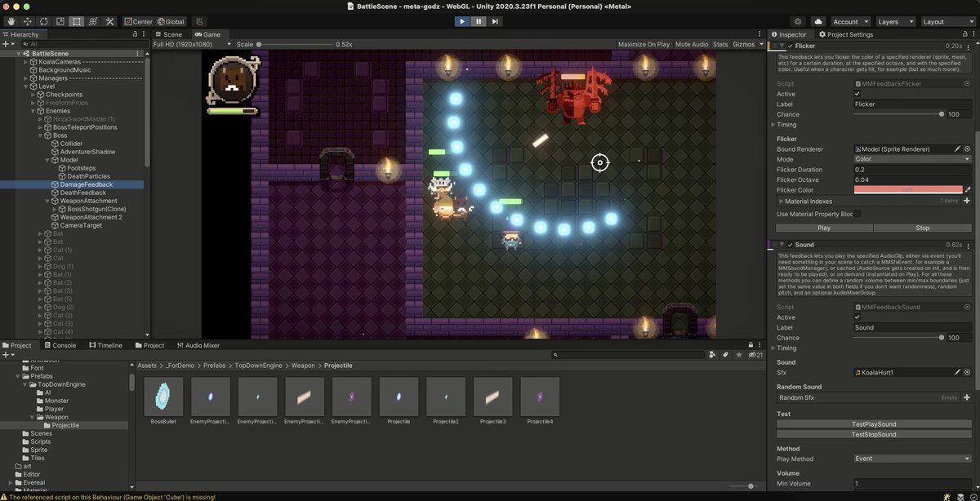The image size is (980, 501).
Task: Toggle Mute Audio in Game view
Action: 692,44
